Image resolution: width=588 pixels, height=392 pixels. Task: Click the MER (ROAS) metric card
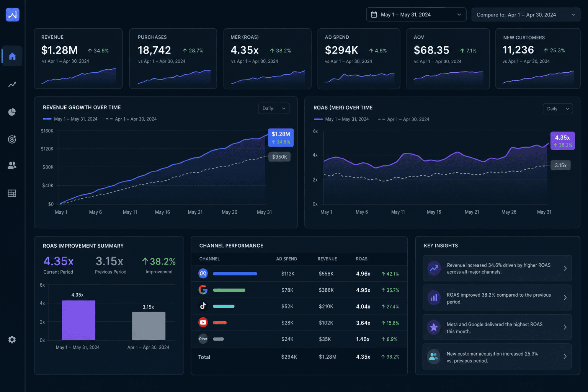[267, 59]
